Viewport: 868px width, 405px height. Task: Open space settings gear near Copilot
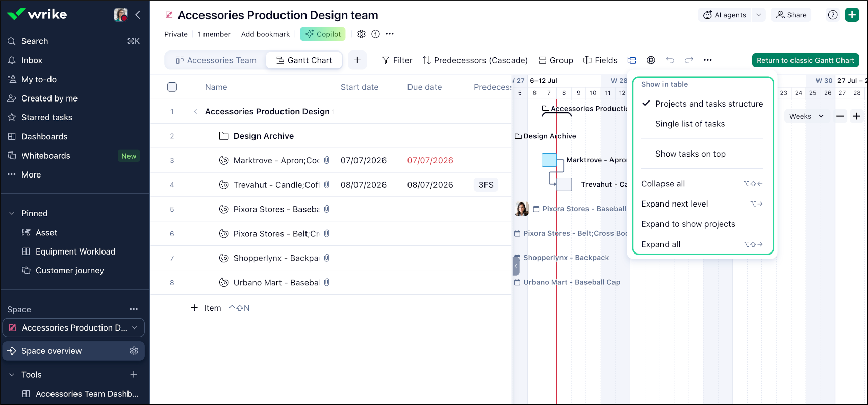pos(361,34)
